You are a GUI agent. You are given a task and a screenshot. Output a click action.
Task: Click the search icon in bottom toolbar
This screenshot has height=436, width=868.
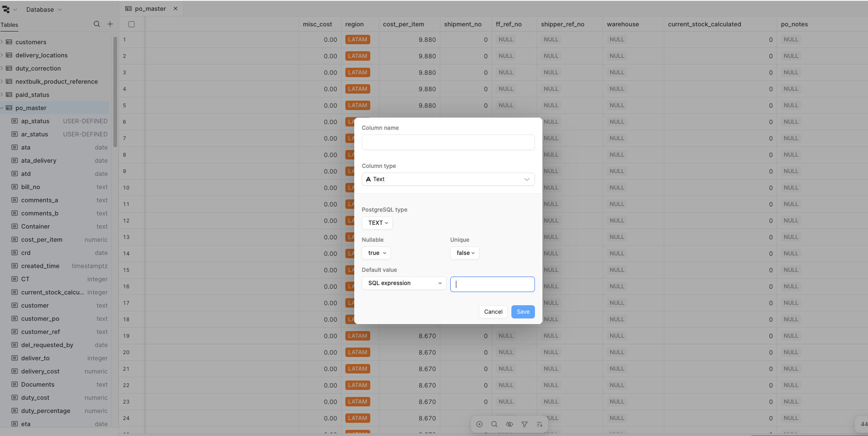[494, 424]
